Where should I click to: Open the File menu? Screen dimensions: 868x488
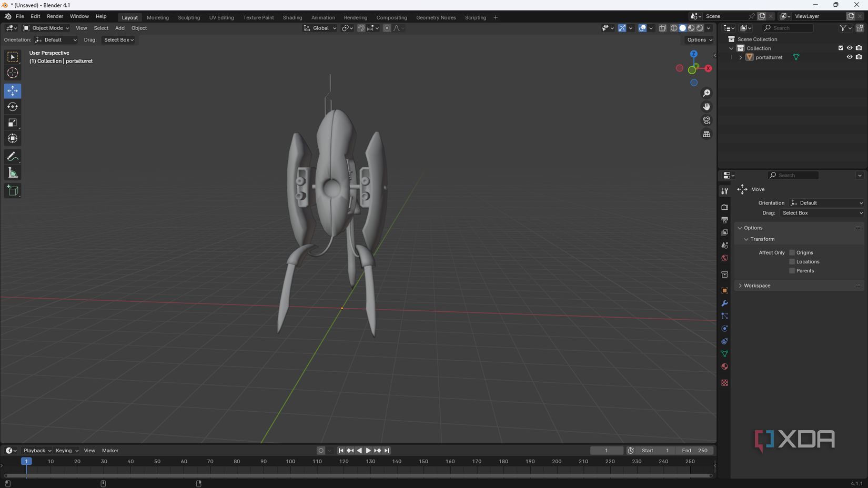click(20, 16)
